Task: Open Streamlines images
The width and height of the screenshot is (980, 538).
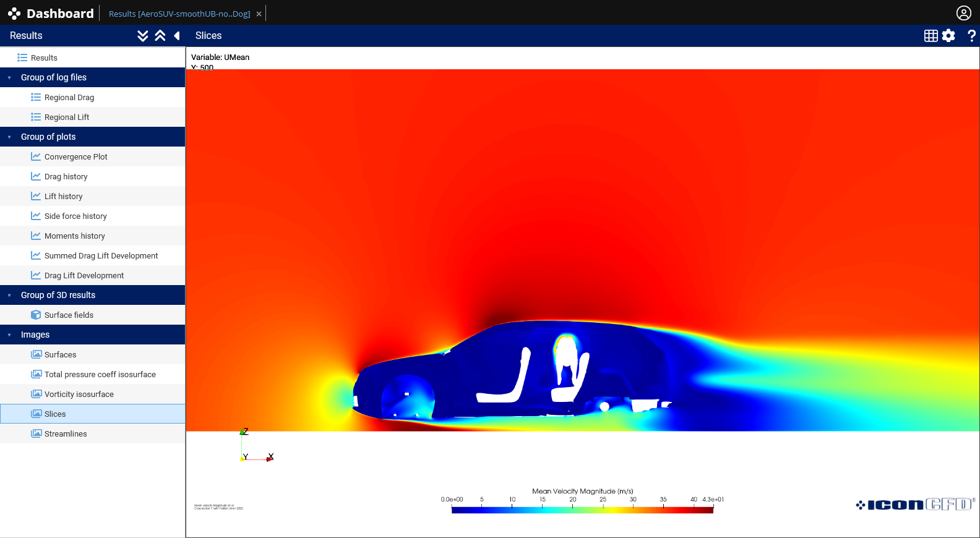Action: click(93, 433)
